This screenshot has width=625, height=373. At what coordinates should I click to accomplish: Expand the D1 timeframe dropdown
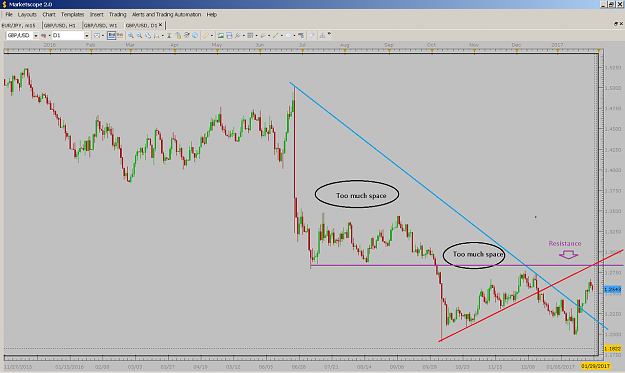[86, 35]
